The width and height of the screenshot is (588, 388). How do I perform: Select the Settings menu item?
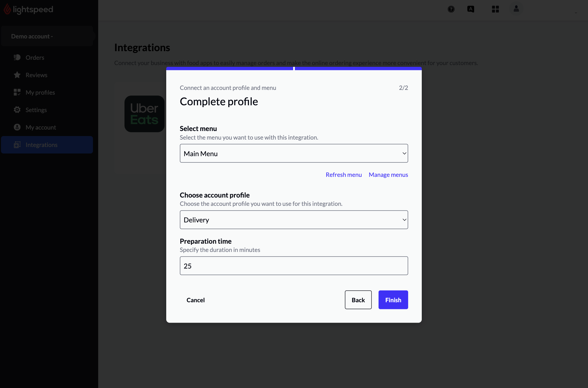pyautogui.click(x=36, y=109)
